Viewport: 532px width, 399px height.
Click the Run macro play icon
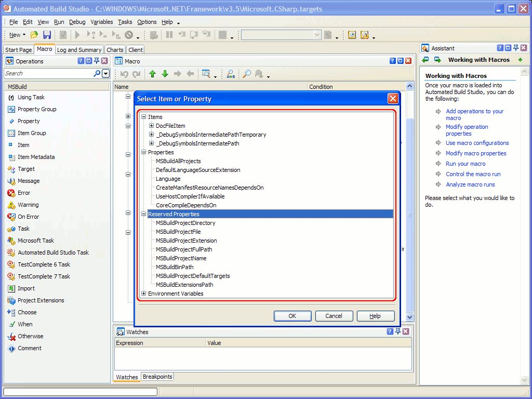point(77,35)
